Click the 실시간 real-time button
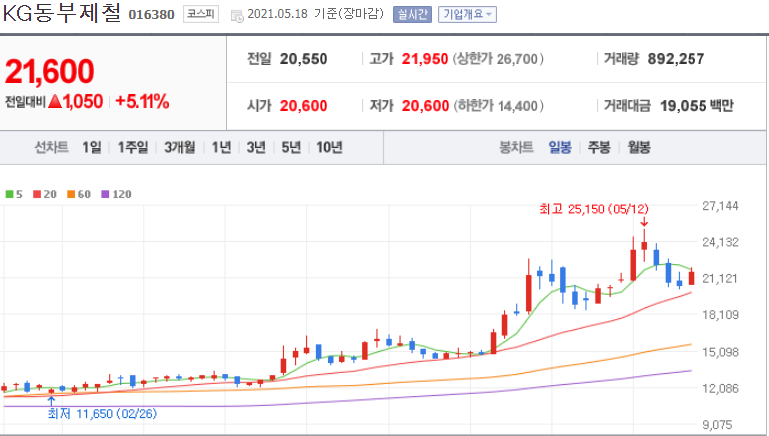Screen dimensions: 769x436 (412, 14)
